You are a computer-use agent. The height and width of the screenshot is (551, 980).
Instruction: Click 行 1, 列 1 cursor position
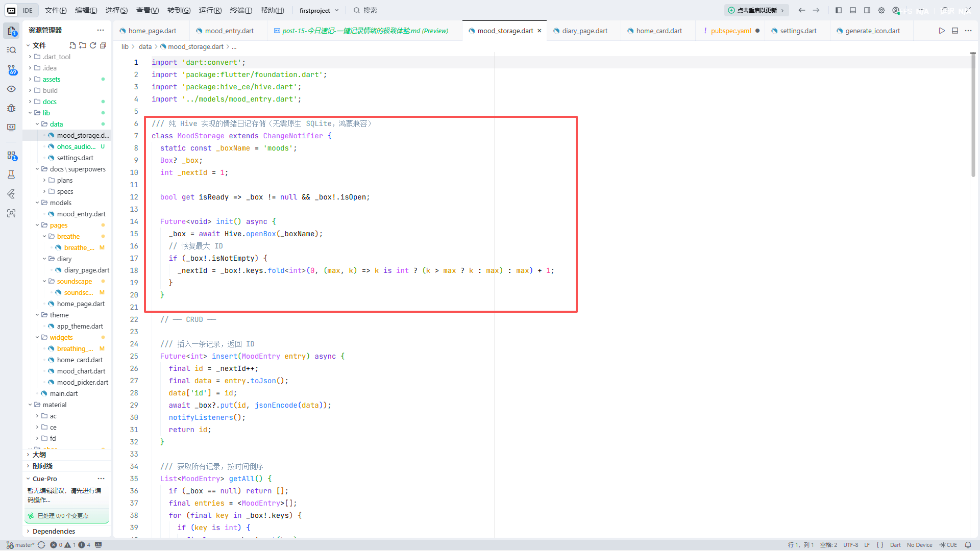(x=800, y=545)
